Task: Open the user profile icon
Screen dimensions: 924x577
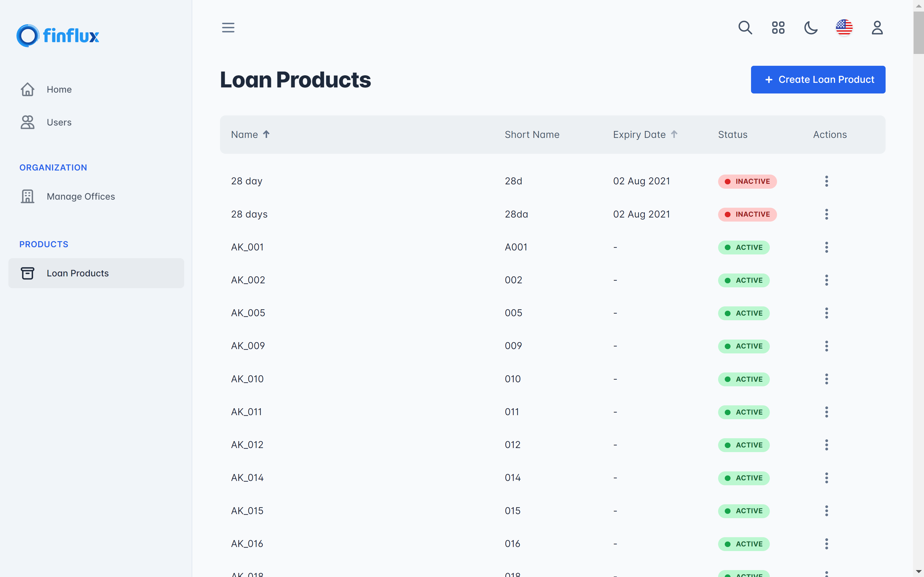Action: click(x=877, y=27)
